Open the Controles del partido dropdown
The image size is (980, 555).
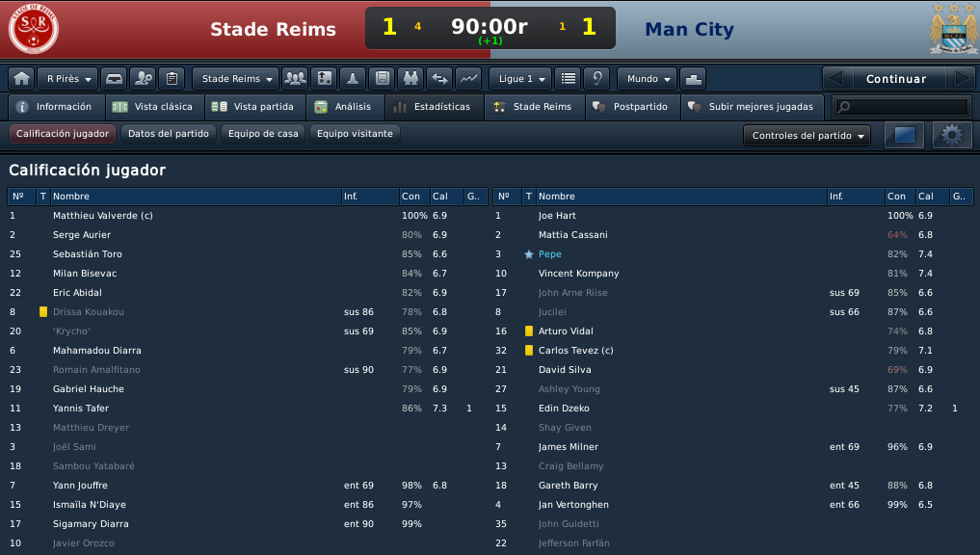click(807, 136)
